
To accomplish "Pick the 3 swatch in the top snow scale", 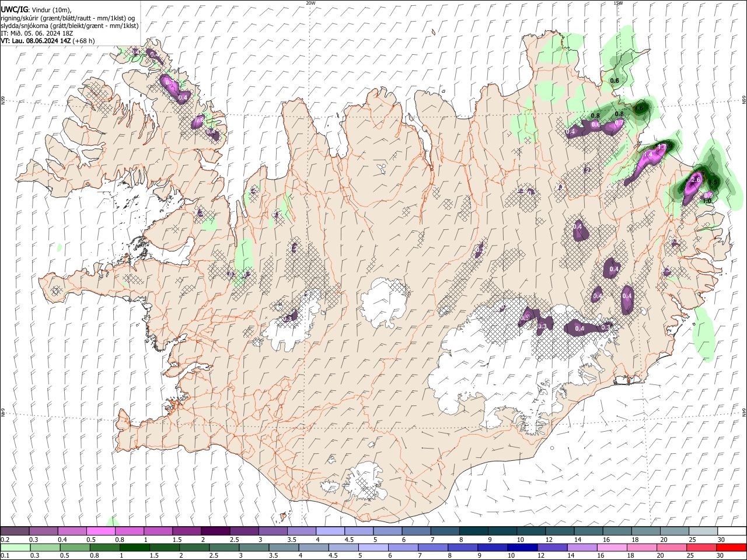I will click(x=272, y=531).
